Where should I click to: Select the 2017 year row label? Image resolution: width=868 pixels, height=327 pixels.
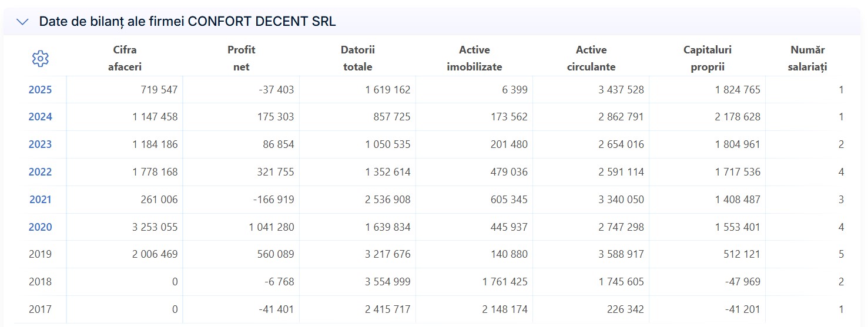[x=40, y=309]
